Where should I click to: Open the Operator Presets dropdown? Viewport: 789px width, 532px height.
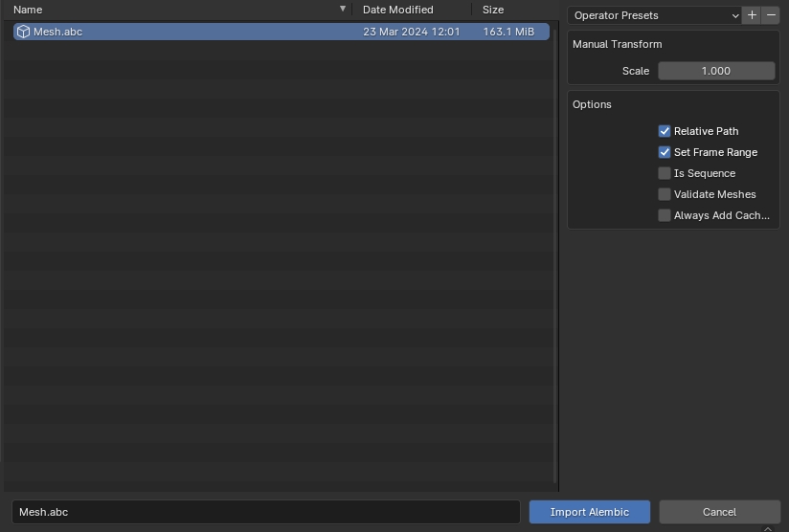[x=655, y=15]
